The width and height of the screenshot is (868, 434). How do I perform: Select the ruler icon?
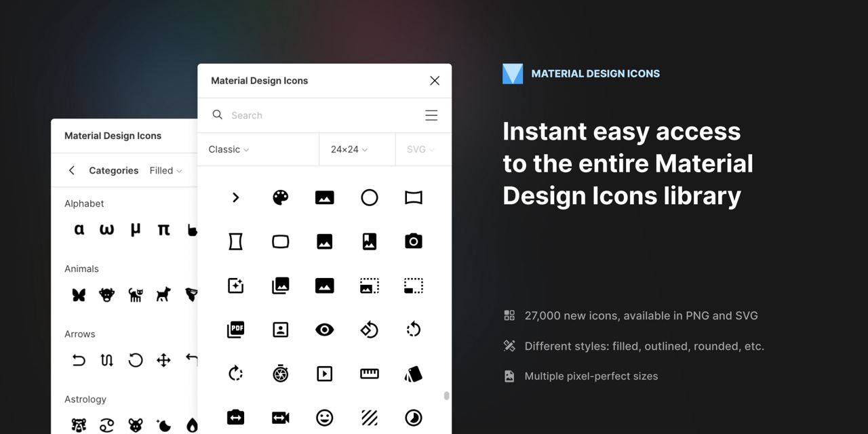pos(369,373)
